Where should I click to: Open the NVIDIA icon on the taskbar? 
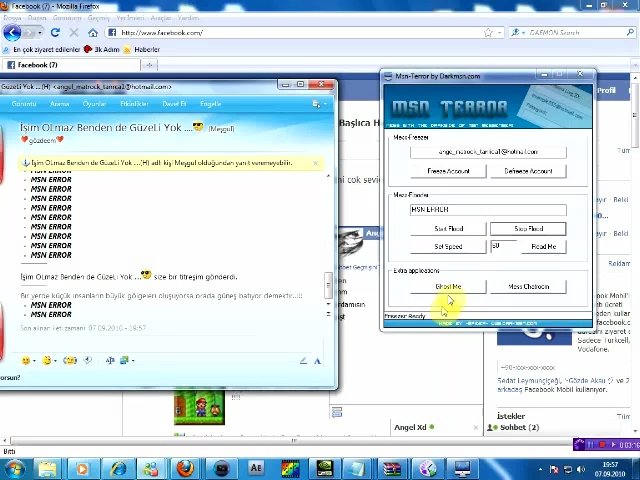[324, 469]
